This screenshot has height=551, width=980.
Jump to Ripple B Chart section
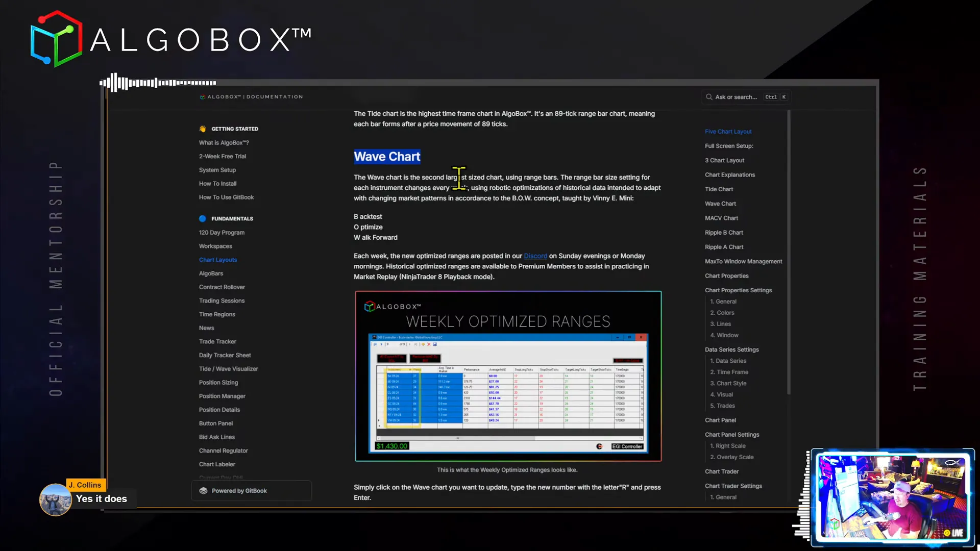[724, 233]
